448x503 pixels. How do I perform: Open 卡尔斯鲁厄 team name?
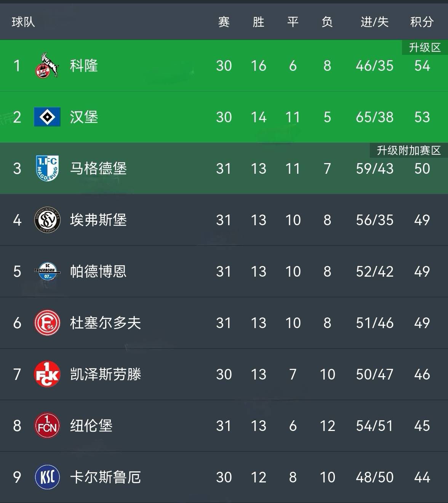click(106, 477)
